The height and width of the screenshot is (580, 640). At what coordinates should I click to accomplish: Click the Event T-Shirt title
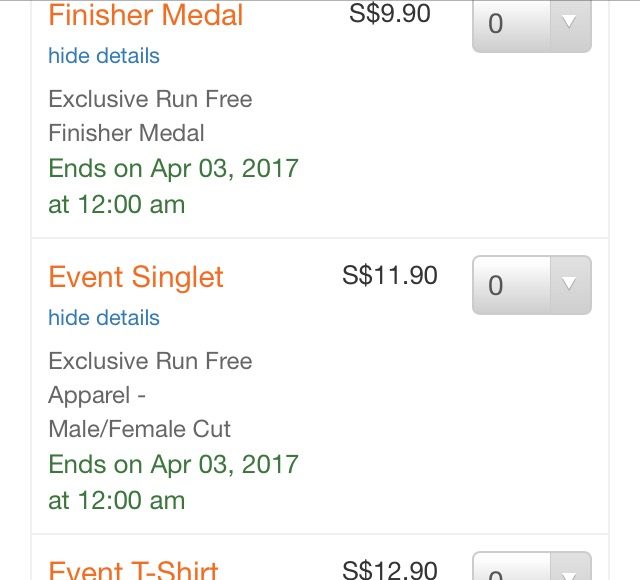133,569
